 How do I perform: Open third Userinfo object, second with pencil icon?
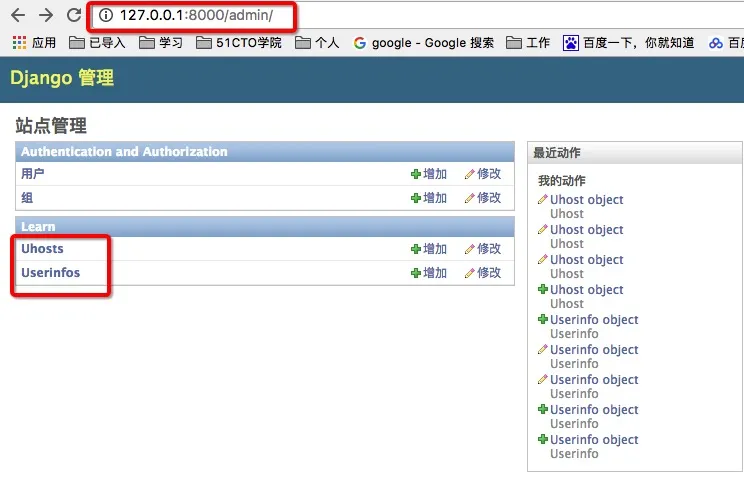(x=594, y=380)
